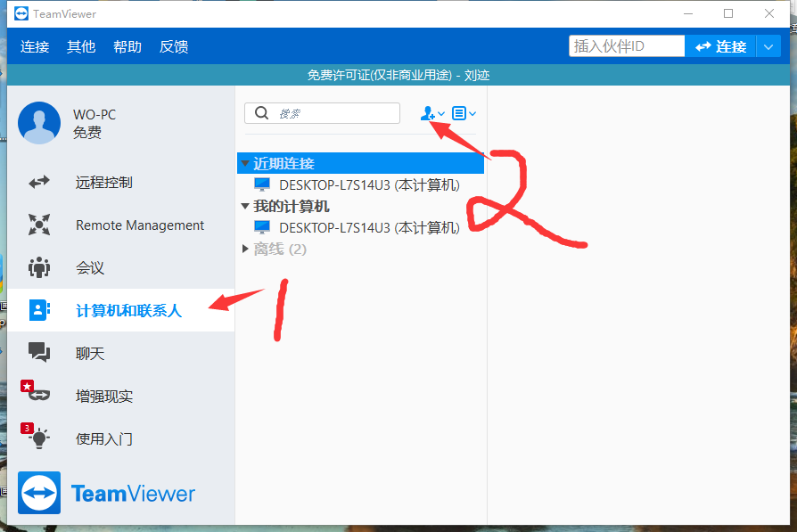
Task: Click the search magnifier icon
Action: [261, 113]
